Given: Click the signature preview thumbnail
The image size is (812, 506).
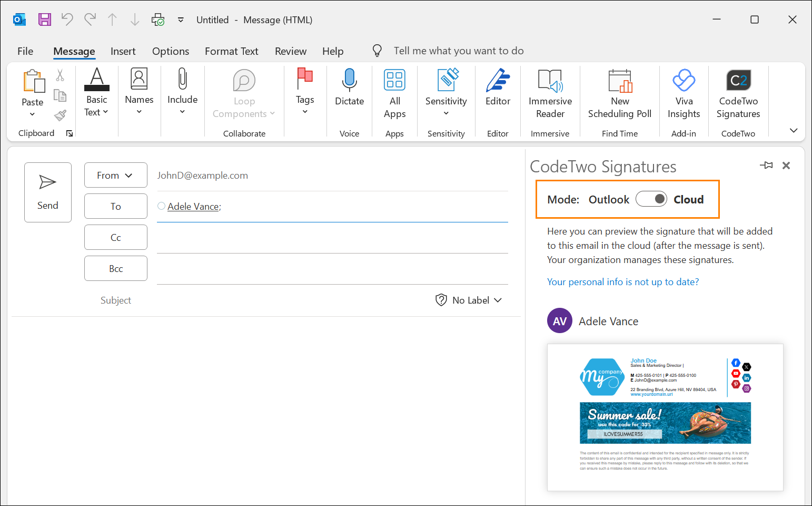Looking at the screenshot, I should [665, 417].
